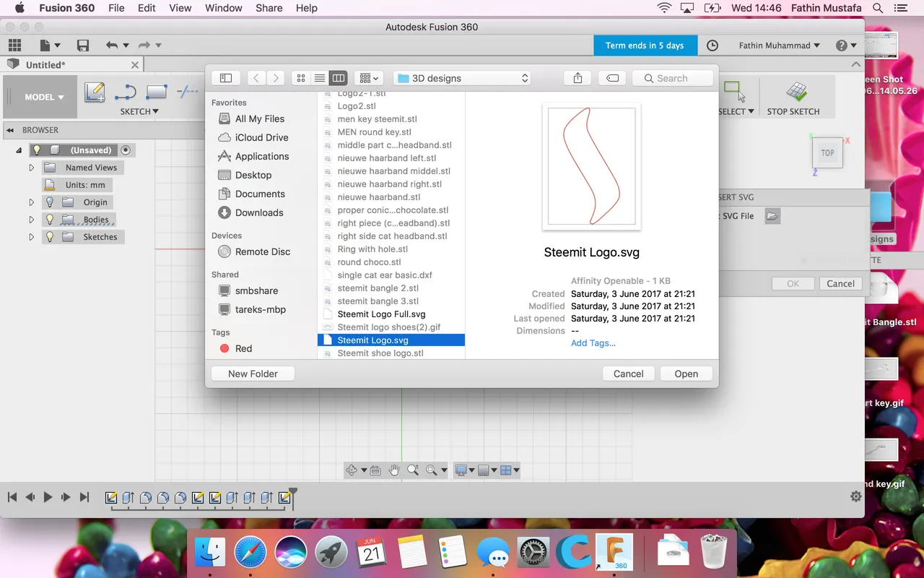The width and height of the screenshot is (924, 578).
Task: Open Fusion 360 from the Dock
Action: tap(614, 553)
